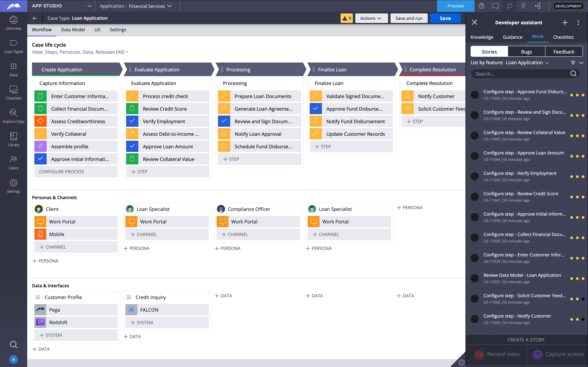Switch to the Data Model tab

(73, 30)
